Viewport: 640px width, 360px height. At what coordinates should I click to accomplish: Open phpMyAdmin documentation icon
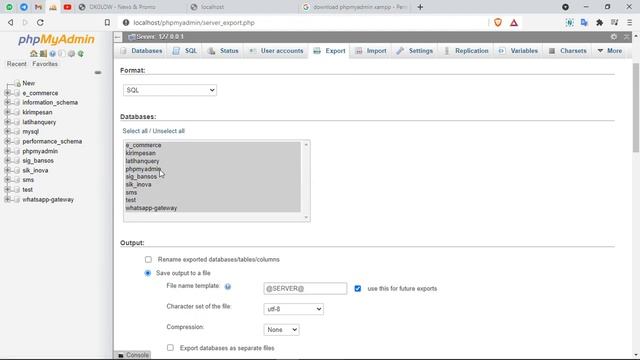[52, 53]
